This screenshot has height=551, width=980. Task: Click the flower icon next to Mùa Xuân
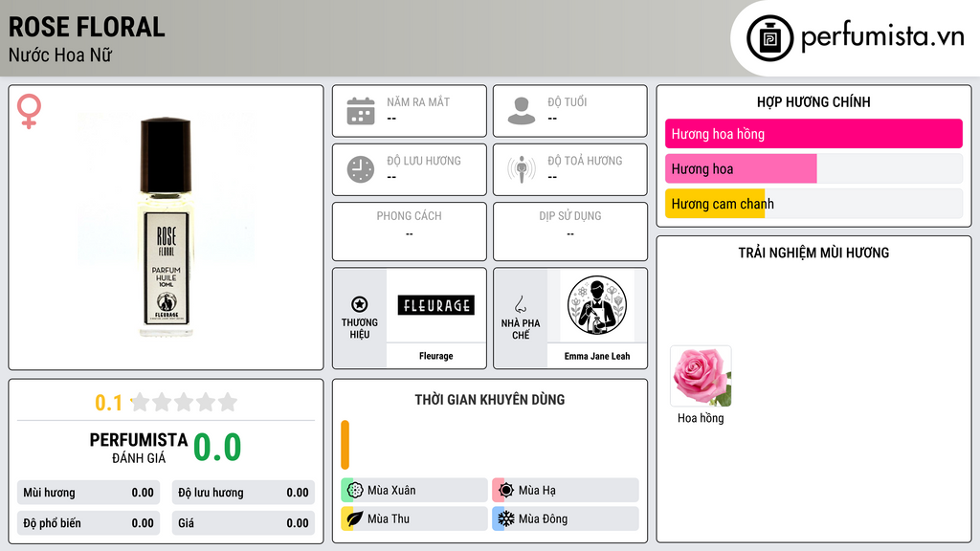(x=354, y=490)
